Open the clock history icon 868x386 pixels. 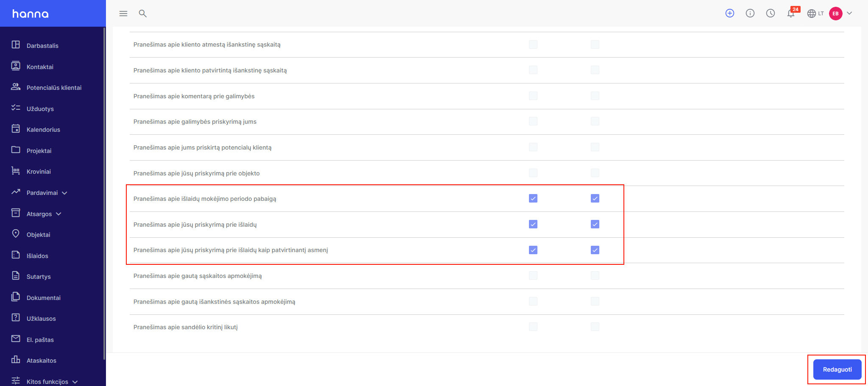click(771, 14)
